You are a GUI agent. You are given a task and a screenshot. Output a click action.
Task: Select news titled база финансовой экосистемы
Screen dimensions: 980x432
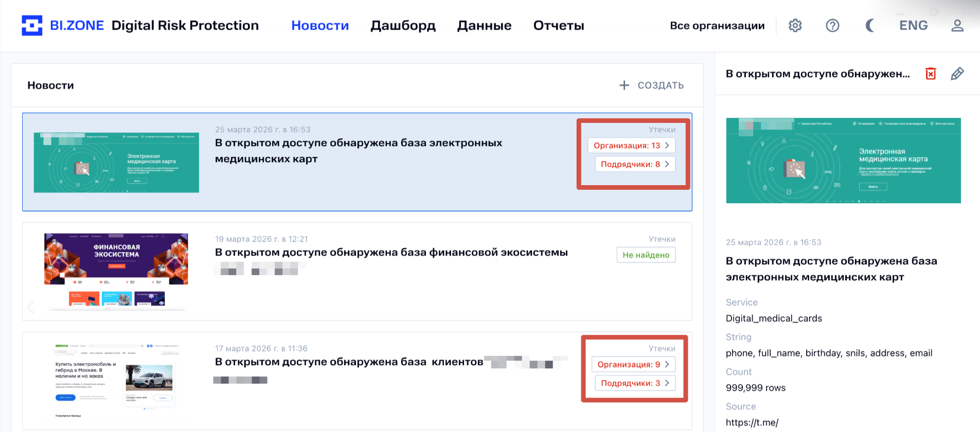(x=391, y=253)
